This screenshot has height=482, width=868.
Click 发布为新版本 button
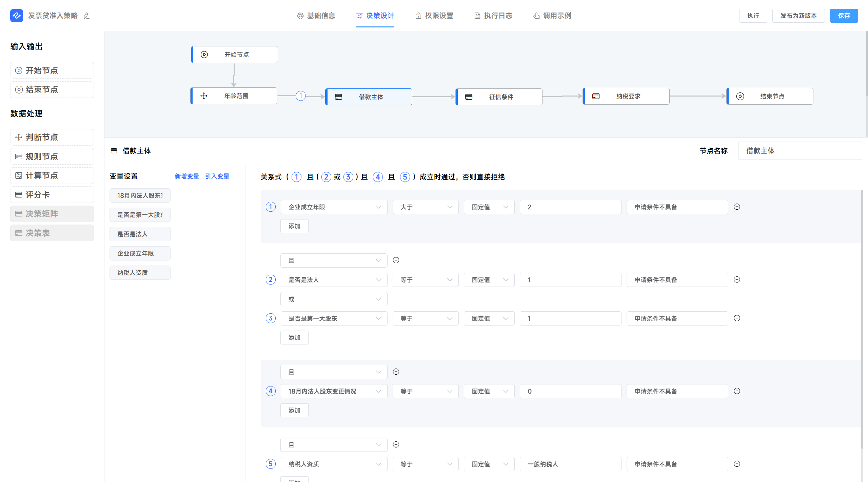(798, 16)
